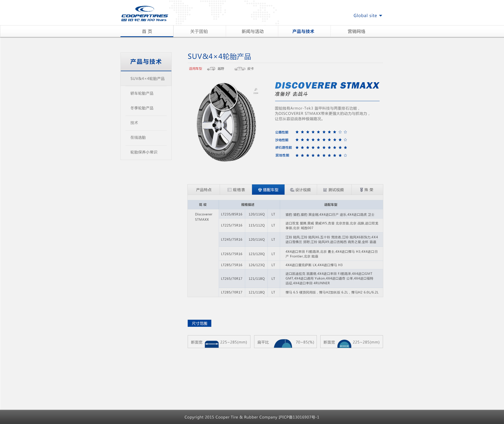Screen dimensions: 504x424
Task: Select the 搭配车型 tab
Action: pyautogui.click(x=268, y=190)
